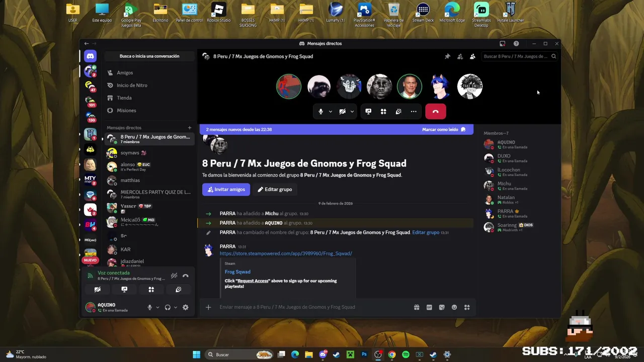Screen dimensions: 644x362
Task: Share screen button in voice connected panel
Action: coord(124,290)
